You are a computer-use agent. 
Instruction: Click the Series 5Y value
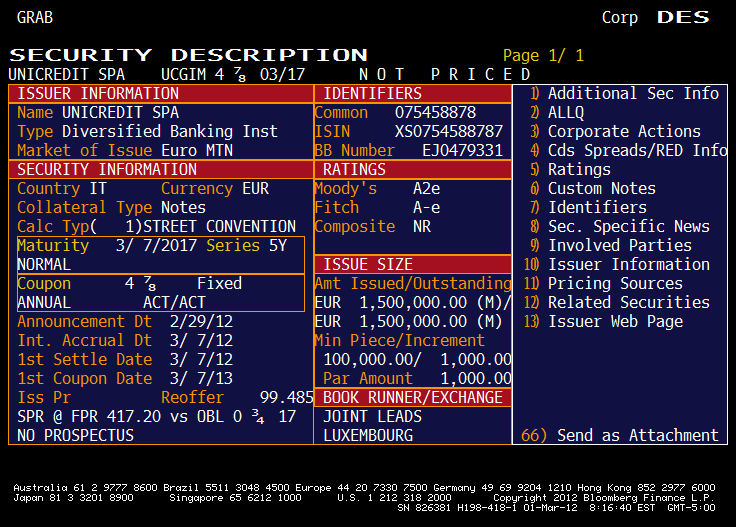tap(278, 245)
